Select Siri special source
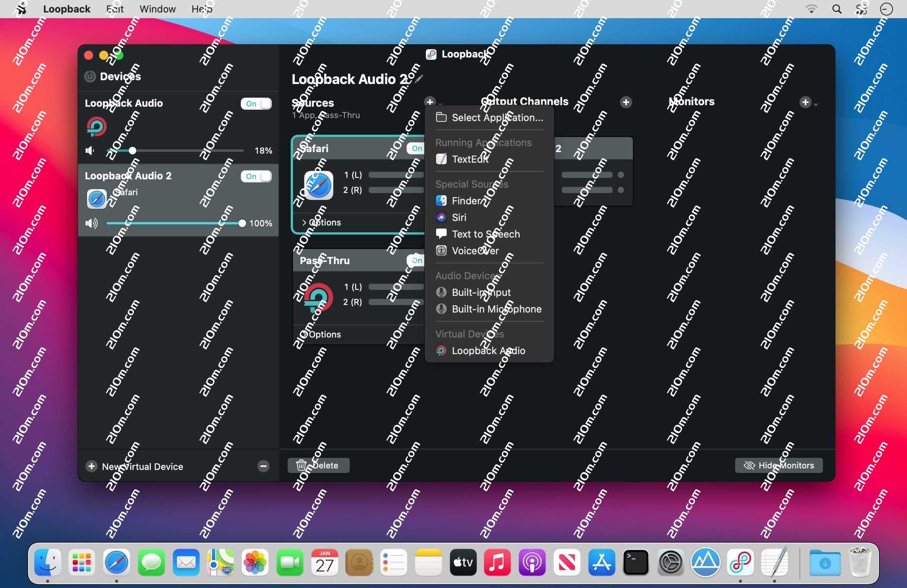 pyautogui.click(x=489, y=218)
